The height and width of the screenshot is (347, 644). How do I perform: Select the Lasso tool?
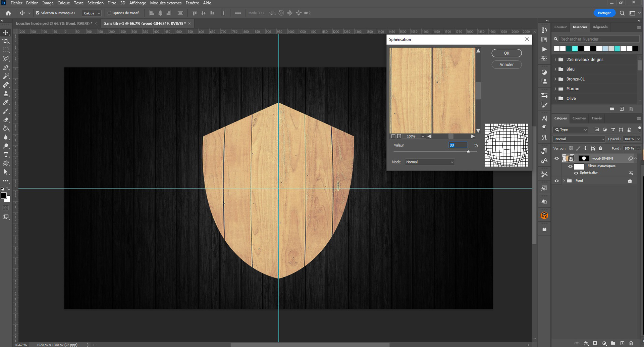[6, 59]
